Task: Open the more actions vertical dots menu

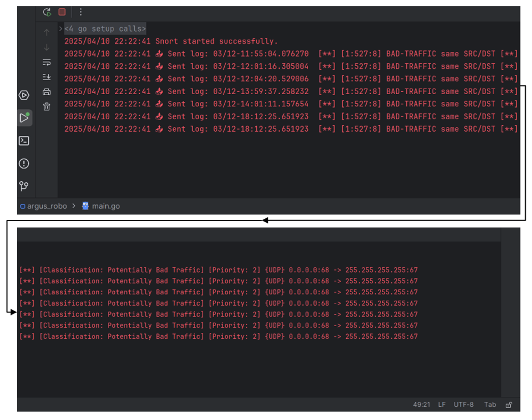Action: click(x=81, y=12)
